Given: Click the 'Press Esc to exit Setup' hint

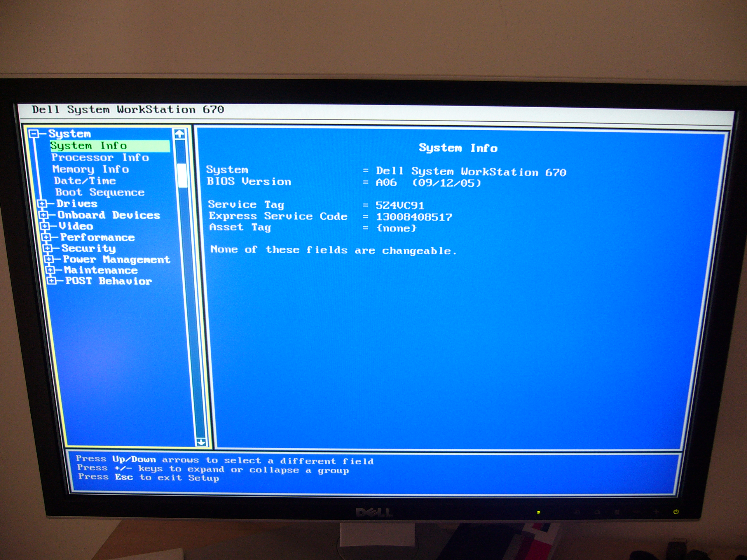Looking at the screenshot, I should 149,477.
